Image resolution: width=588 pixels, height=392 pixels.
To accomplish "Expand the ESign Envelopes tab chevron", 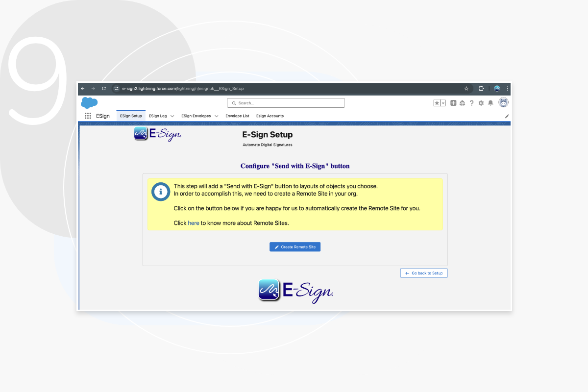I will tap(217, 116).
